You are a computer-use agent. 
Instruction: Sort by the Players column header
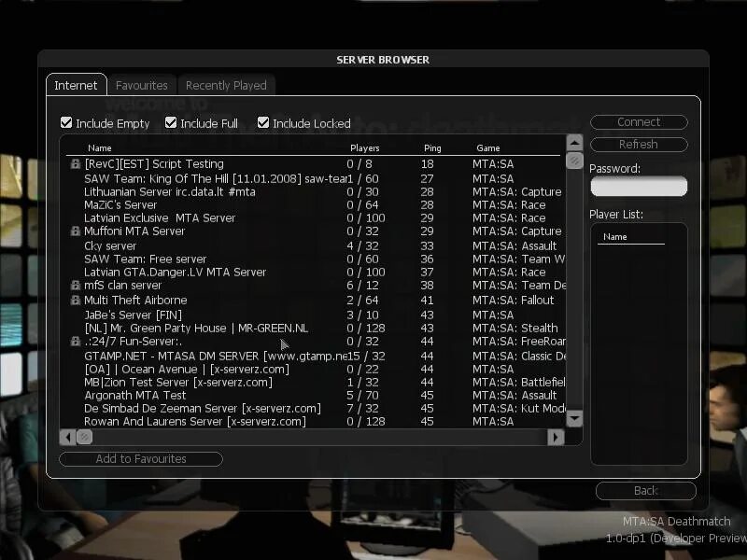pos(365,148)
